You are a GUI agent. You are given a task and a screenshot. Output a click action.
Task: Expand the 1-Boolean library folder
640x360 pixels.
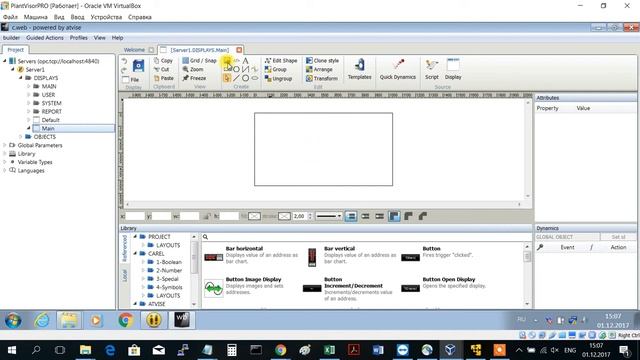point(143,262)
